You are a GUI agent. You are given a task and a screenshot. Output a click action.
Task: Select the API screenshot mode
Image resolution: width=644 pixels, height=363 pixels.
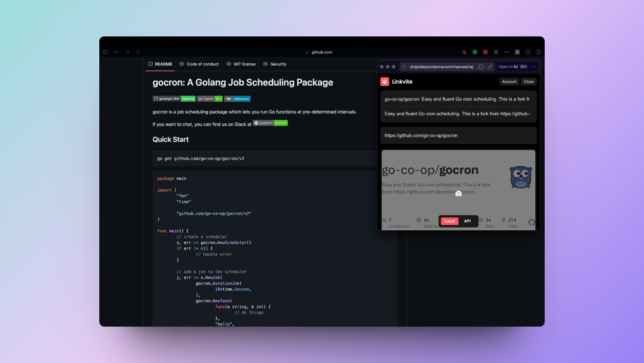(x=468, y=221)
